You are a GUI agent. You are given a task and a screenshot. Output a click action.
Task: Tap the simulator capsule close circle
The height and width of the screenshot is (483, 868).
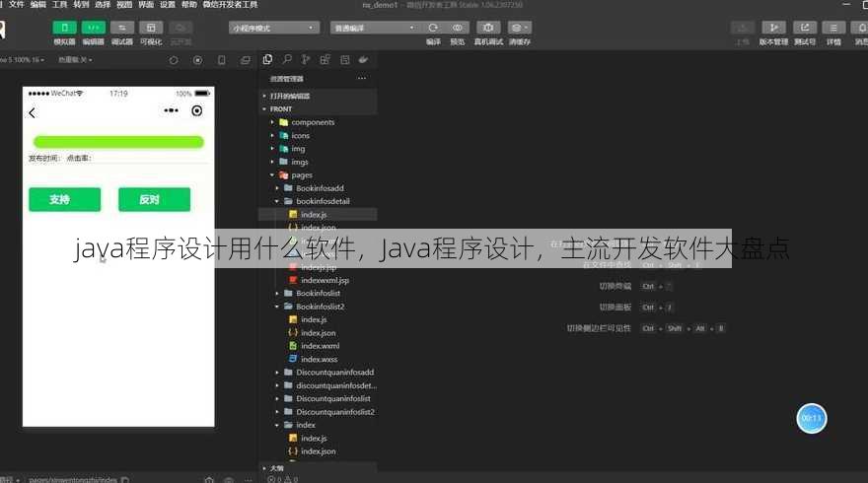pyautogui.click(x=196, y=110)
